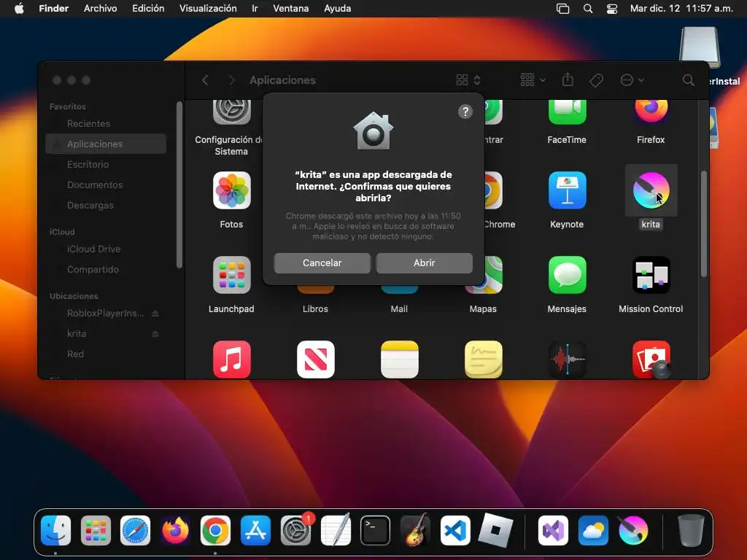The image size is (747, 560).
Task: Open Red in the sidebar
Action: pos(106,354)
